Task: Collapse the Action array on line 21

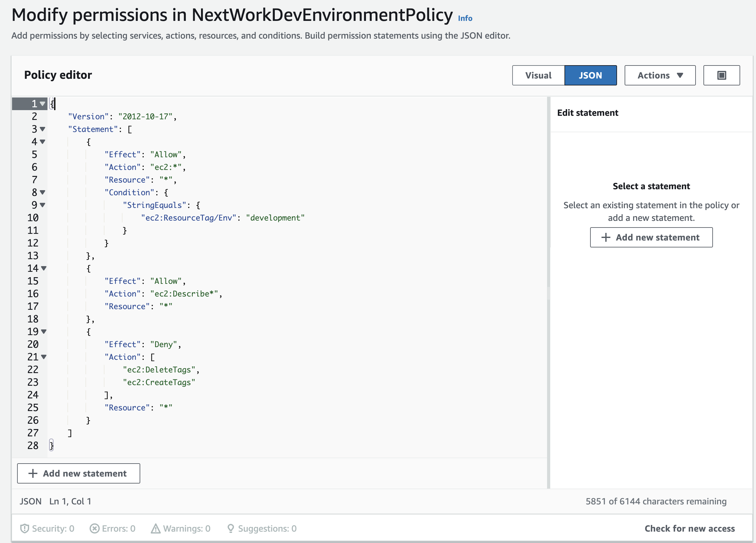Action: click(44, 357)
